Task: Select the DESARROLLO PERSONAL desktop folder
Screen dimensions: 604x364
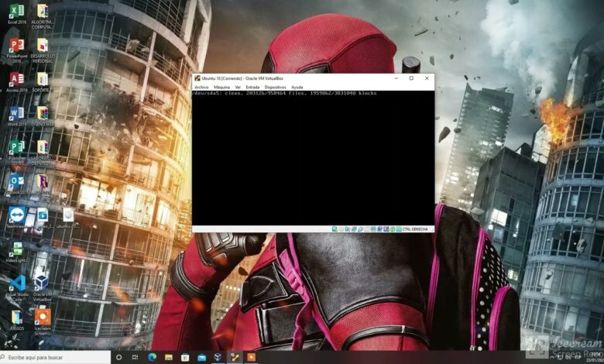Action: tap(43, 50)
